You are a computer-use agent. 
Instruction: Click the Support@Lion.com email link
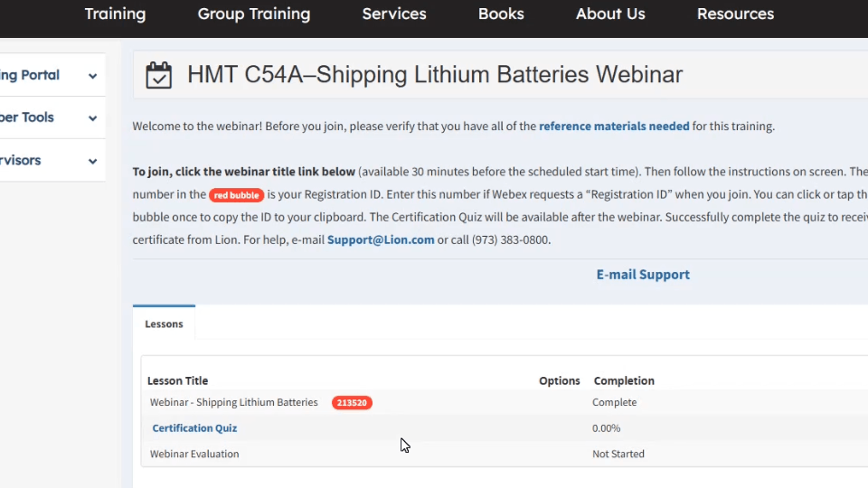(381, 240)
